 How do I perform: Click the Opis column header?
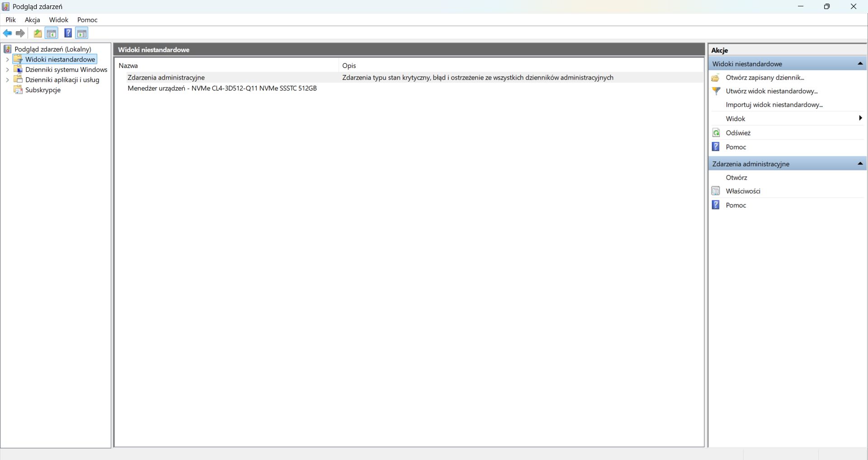(521, 66)
